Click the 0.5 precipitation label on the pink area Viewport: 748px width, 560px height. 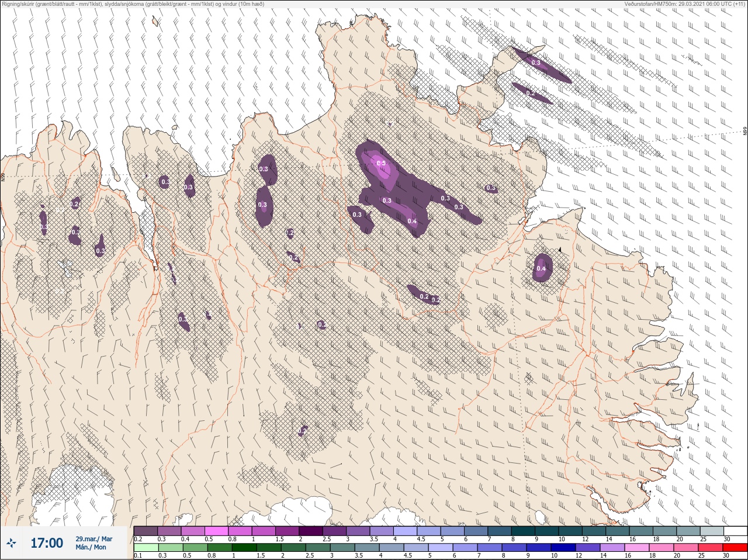(x=381, y=163)
